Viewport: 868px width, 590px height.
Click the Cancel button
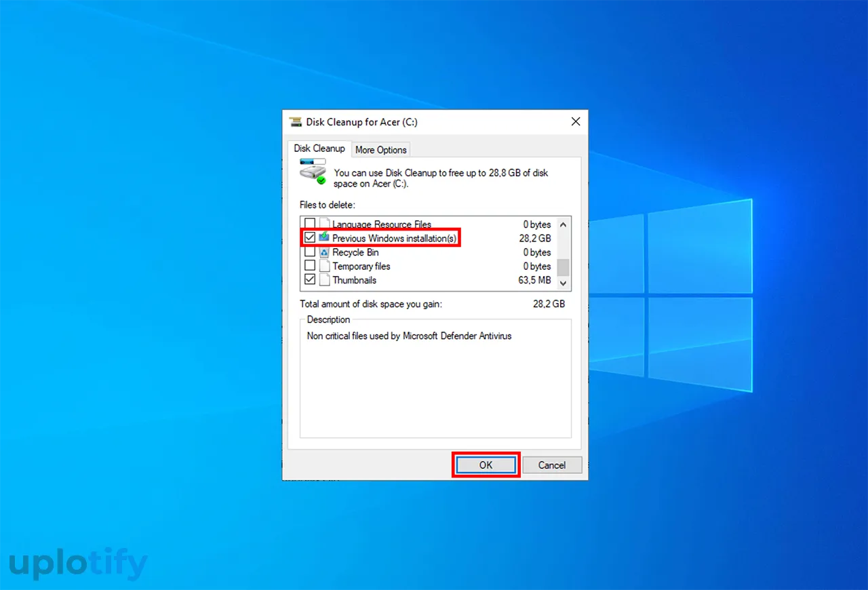click(x=552, y=465)
